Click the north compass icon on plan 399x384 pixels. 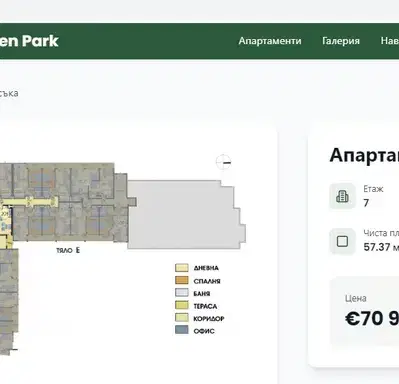[223, 162]
